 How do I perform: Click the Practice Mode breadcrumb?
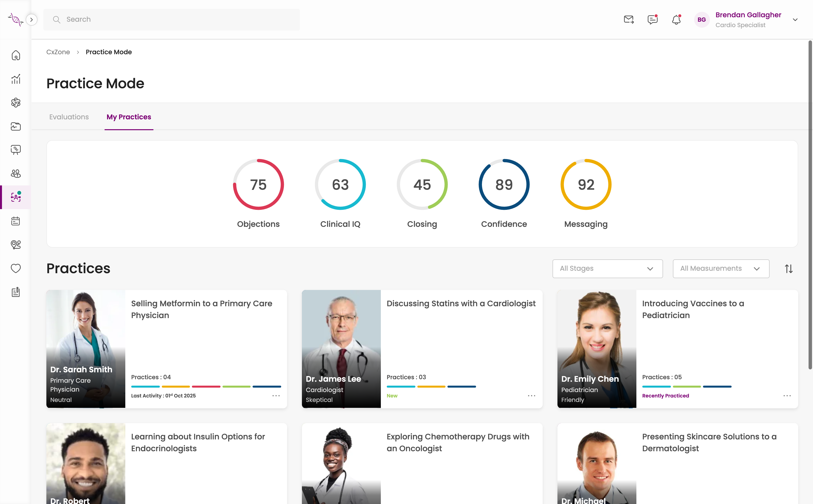tap(109, 52)
